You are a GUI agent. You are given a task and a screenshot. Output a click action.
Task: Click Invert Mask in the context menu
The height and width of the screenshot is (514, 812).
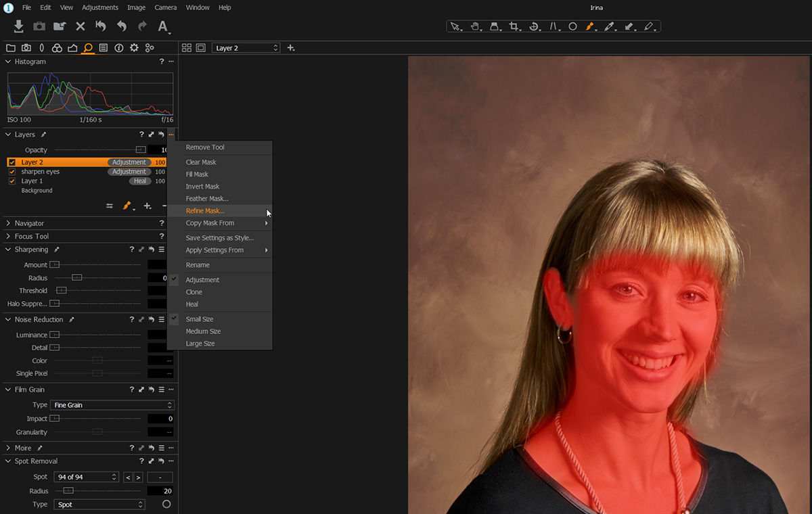pyautogui.click(x=202, y=187)
